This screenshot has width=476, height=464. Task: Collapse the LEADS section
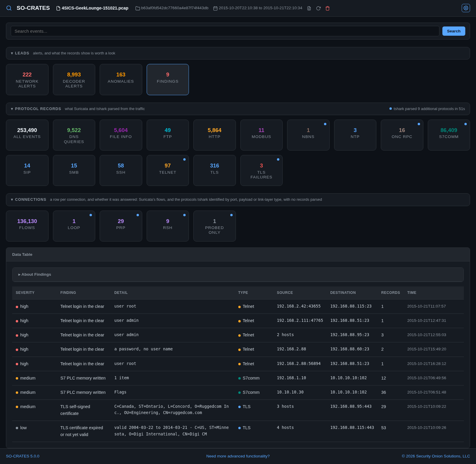tap(238, 53)
